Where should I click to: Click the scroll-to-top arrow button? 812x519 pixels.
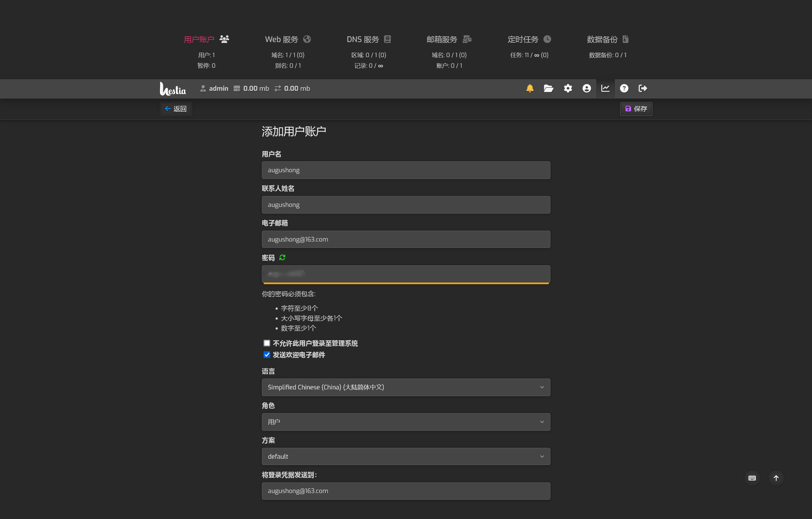pos(776,478)
